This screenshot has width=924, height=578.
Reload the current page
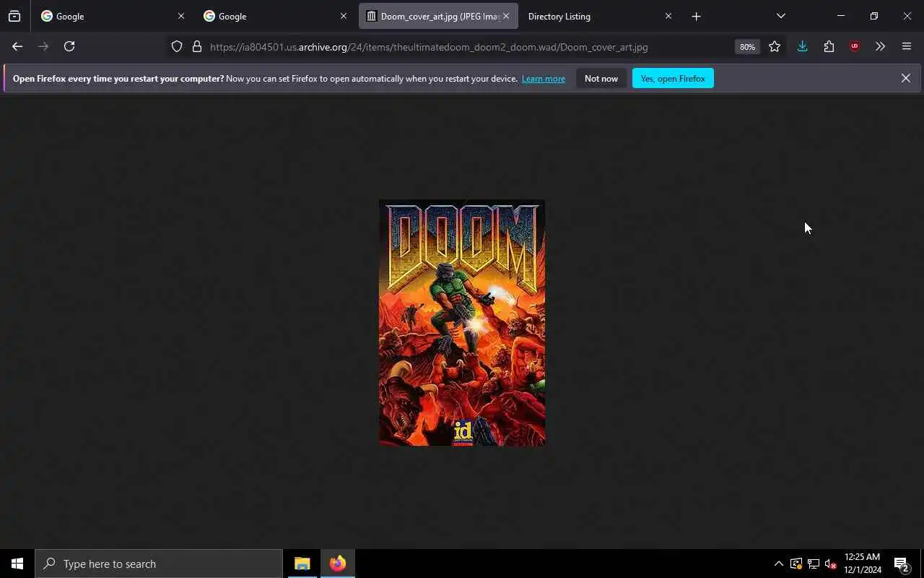click(69, 46)
